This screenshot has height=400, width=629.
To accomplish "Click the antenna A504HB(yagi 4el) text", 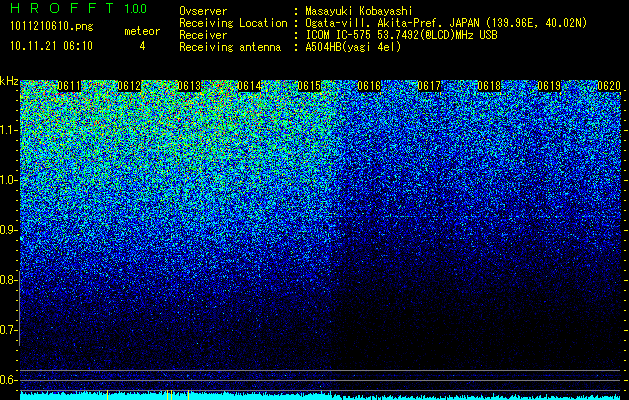I will [353, 47].
